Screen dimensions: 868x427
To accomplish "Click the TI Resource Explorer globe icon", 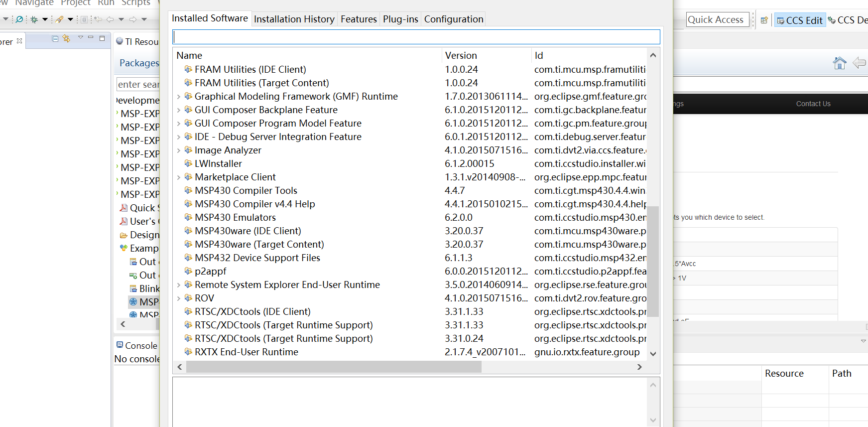I will (120, 41).
